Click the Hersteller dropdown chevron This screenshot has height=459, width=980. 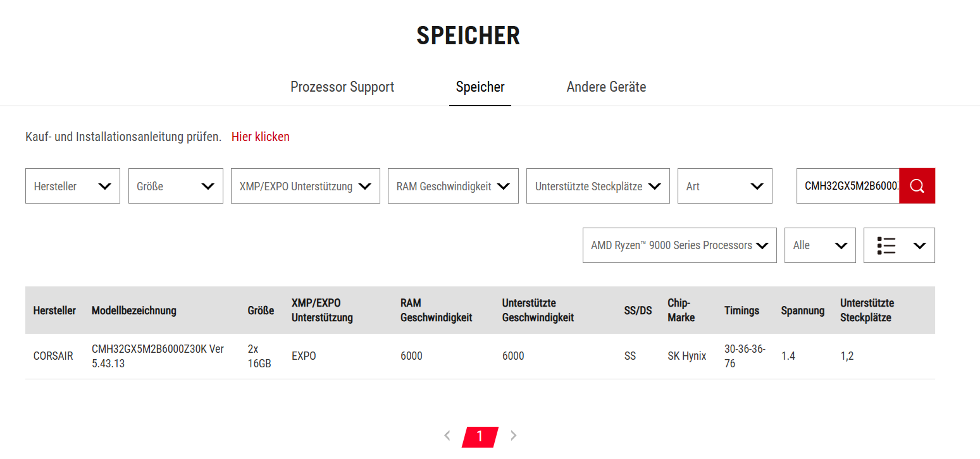click(x=105, y=187)
